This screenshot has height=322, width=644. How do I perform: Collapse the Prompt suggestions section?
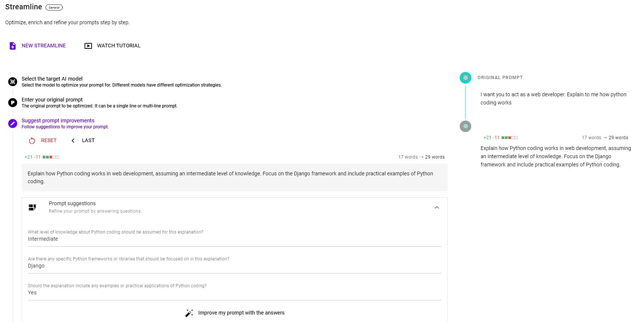click(437, 207)
